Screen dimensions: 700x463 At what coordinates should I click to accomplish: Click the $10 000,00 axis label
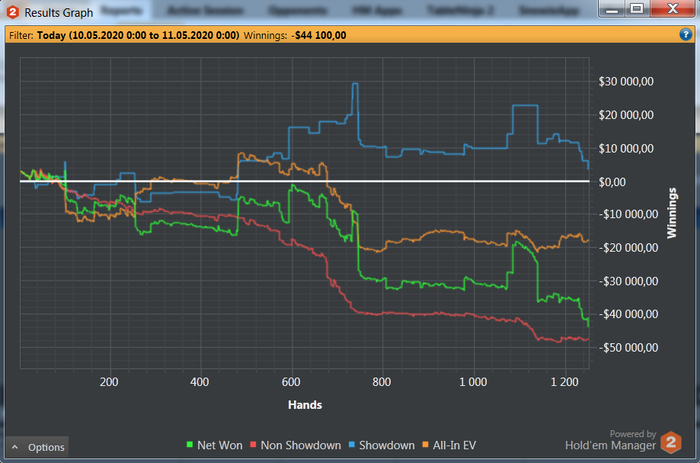pos(626,148)
